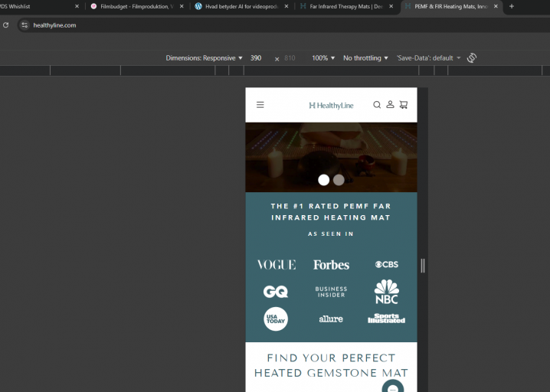550x392 pixels.
Task: Switch to Far Infrared Therapy Mats tab
Action: (x=345, y=6)
